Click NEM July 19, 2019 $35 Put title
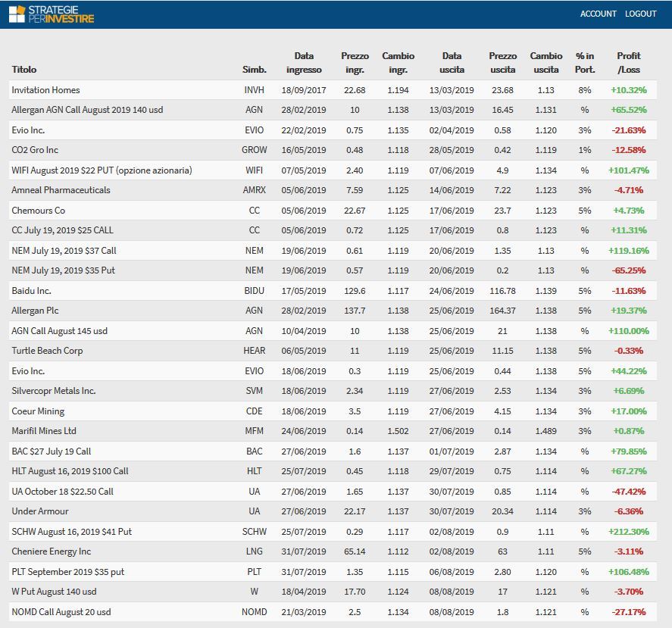 pyautogui.click(x=64, y=270)
